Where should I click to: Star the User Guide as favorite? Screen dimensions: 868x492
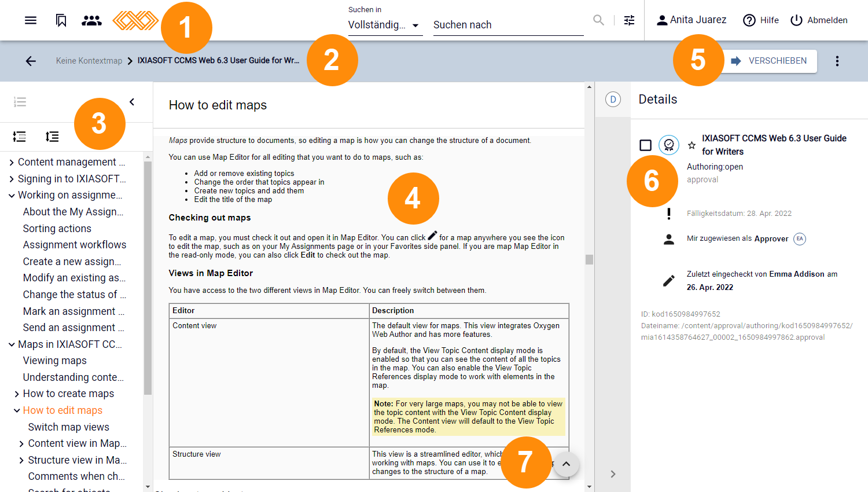click(x=692, y=145)
